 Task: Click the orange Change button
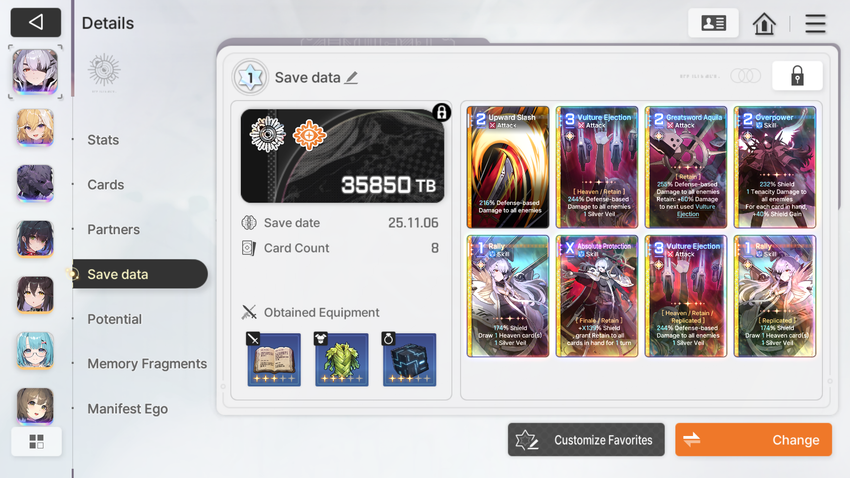tap(754, 440)
